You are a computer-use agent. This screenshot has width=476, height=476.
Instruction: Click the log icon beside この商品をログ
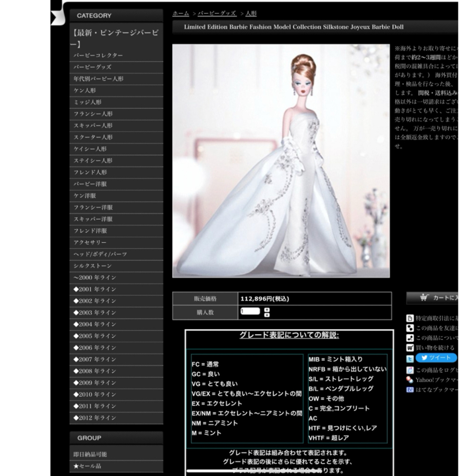pyautogui.click(x=410, y=370)
